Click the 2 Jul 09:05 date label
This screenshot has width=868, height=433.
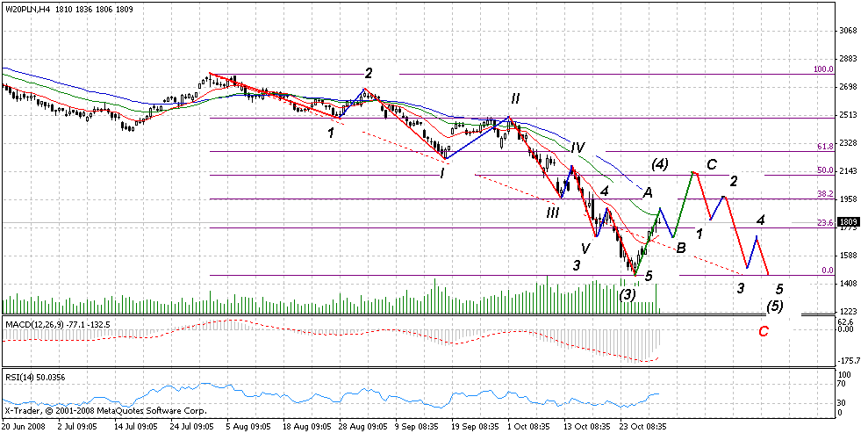pyautogui.click(x=77, y=427)
